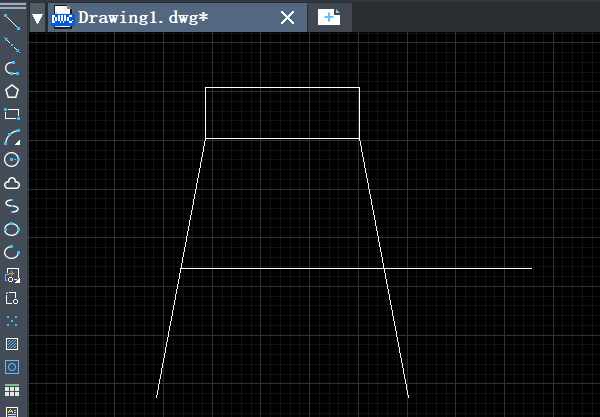600x417 pixels.
Task: Open the drawing tabs list dropdown arrow
Action: 38,18
